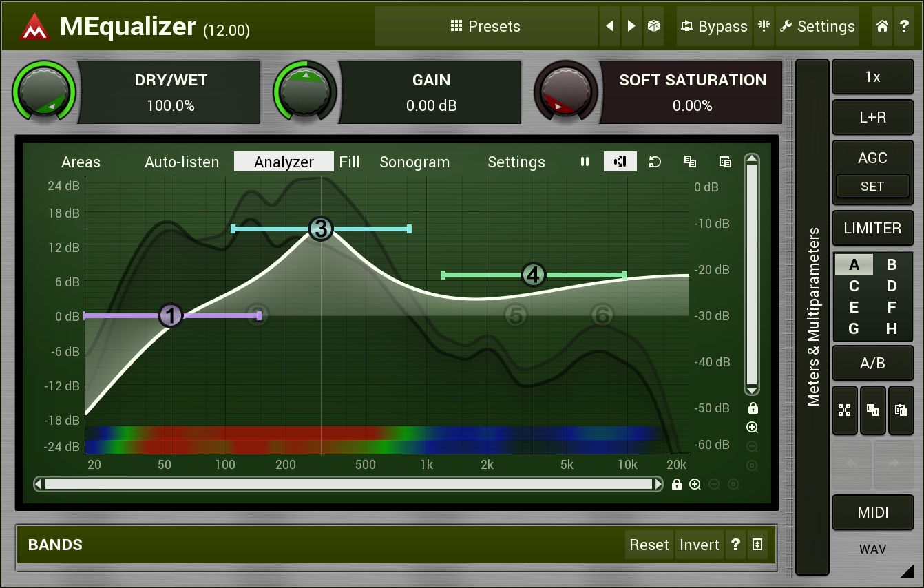The width and height of the screenshot is (924, 588).
Task: Select band 1 node
Action: pyautogui.click(x=171, y=316)
